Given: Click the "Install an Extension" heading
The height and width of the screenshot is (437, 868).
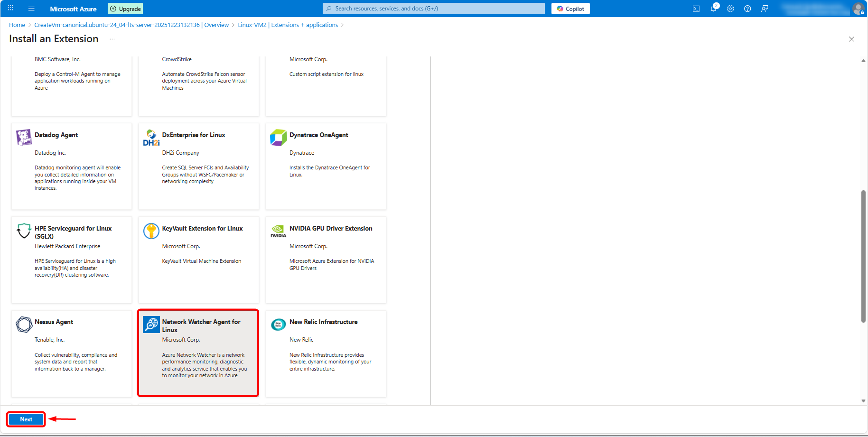Looking at the screenshot, I should [x=54, y=39].
